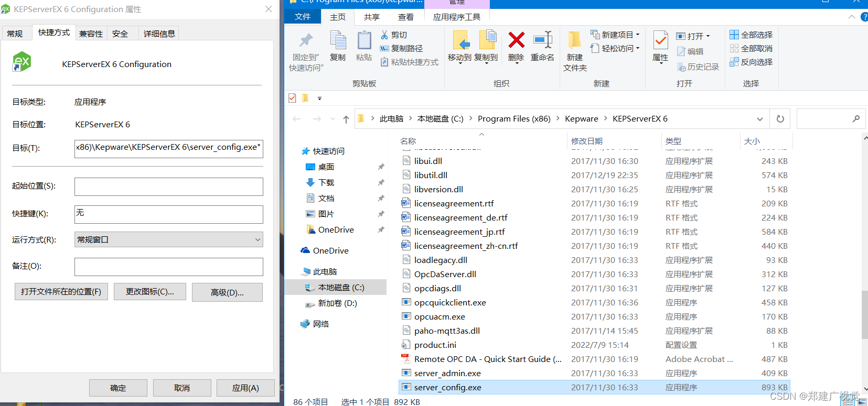Screen dimensions: 868x406
Task: Confirm the properties dialog with OK
Action: coord(118,388)
